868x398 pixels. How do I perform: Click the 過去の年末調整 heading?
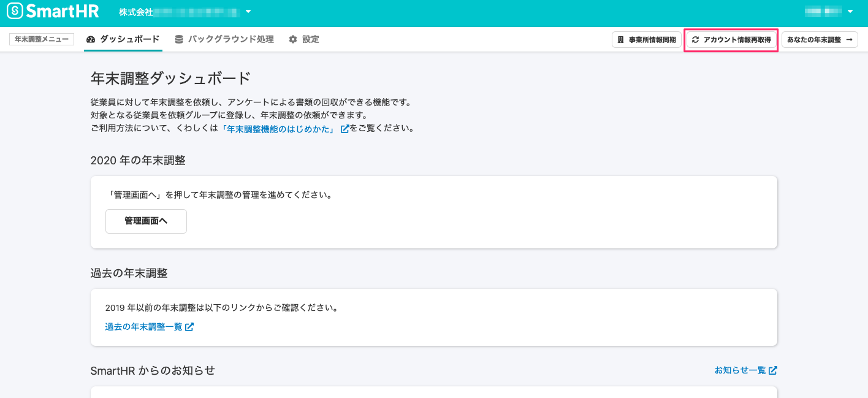point(129,274)
